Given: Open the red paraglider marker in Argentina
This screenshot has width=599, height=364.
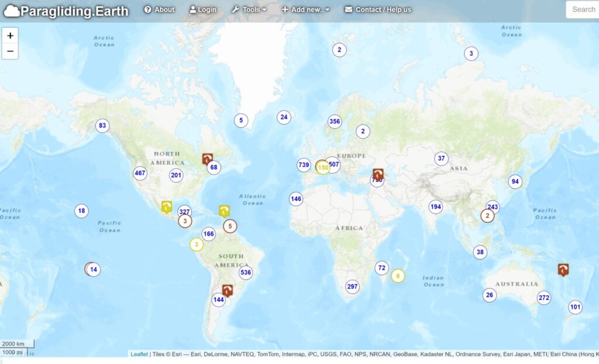Looking at the screenshot, I should pos(228,290).
